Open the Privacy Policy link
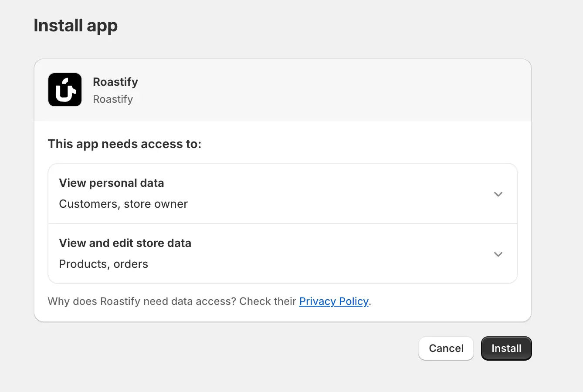This screenshot has width=583, height=392. click(334, 301)
